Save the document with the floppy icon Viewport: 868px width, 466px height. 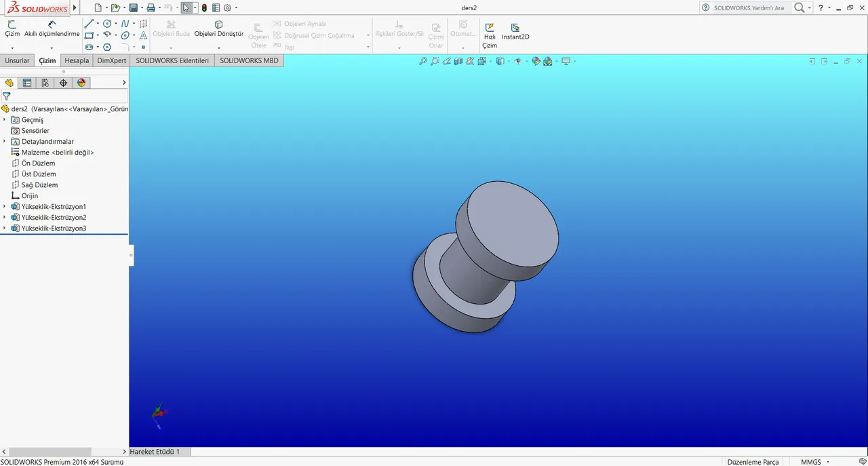133,8
